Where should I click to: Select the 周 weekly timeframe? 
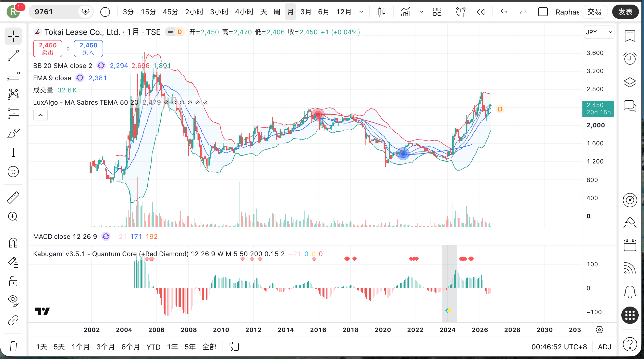pos(277,12)
